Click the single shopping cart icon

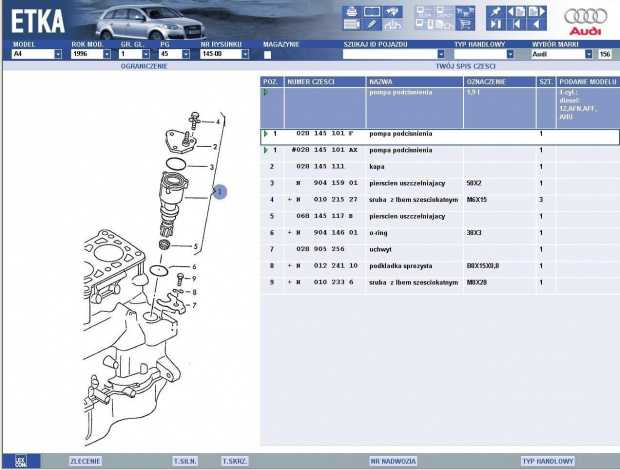click(465, 25)
